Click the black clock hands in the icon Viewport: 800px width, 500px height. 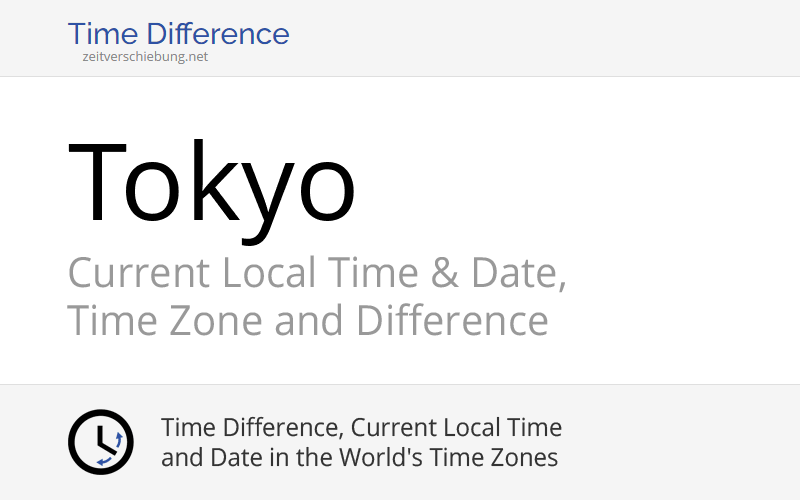[101, 438]
